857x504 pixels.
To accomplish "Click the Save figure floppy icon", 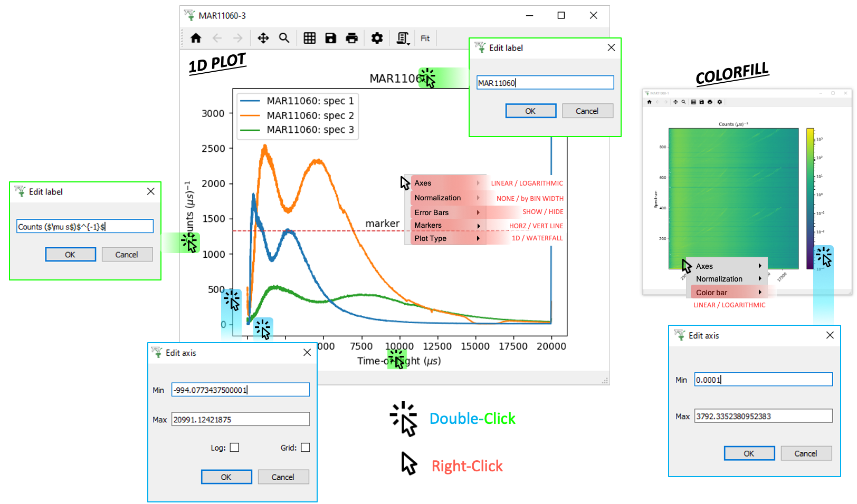I will coord(331,38).
